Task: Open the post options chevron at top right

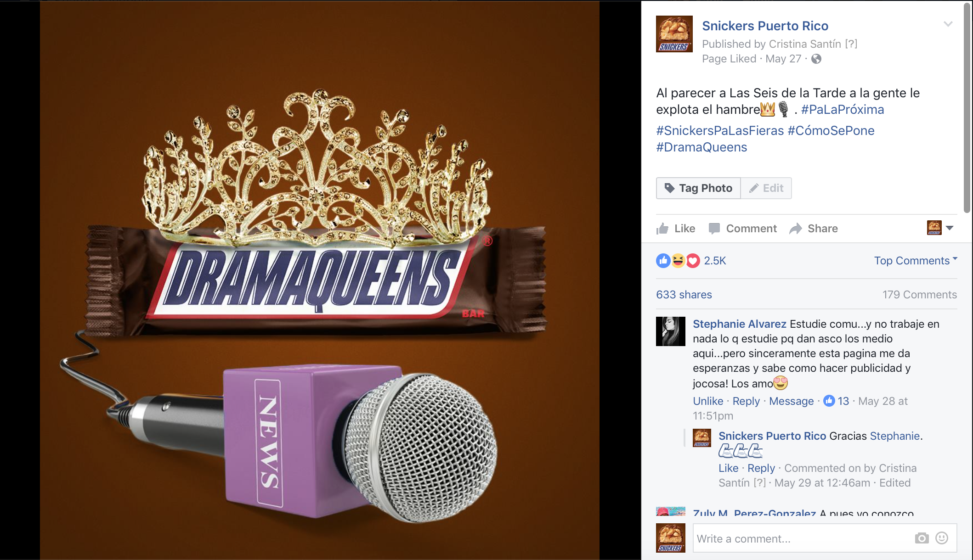Action: coord(948,24)
